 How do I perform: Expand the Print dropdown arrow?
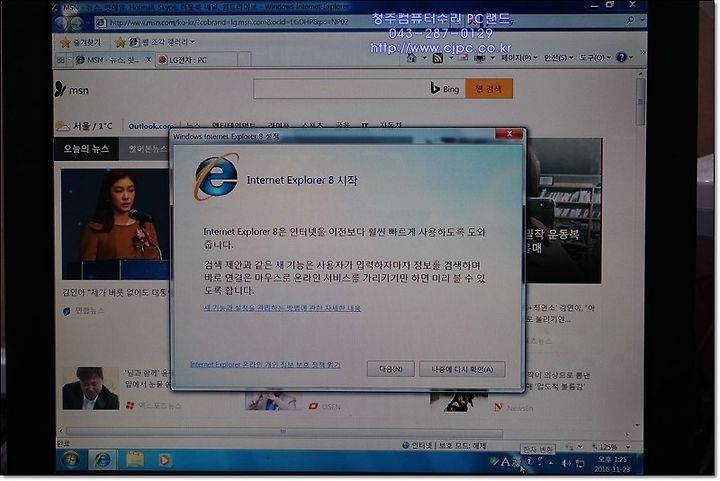[x=493, y=58]
